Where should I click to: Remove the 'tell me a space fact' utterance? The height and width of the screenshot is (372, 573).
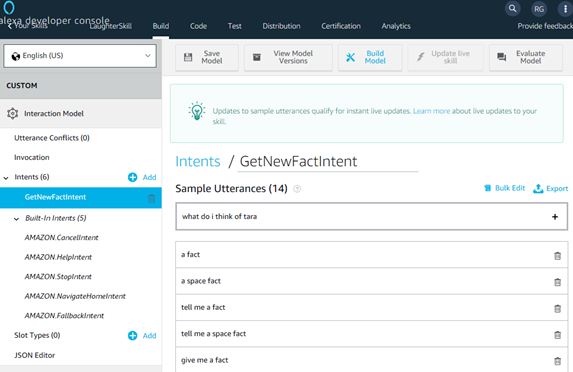point(557,335)
